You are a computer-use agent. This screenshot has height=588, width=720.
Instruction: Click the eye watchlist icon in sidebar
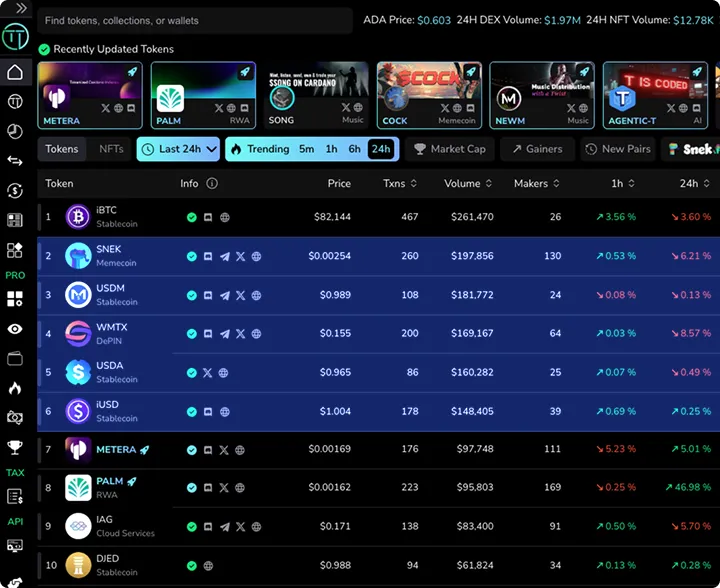click(x=15, y=329)
